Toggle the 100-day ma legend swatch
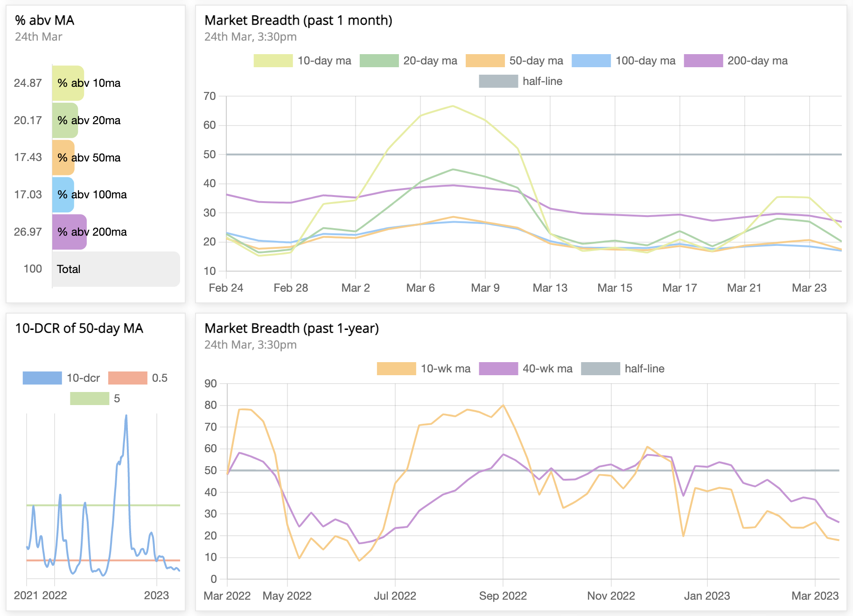The width and height of the screenshot is (853, 616). click(591, 61)
